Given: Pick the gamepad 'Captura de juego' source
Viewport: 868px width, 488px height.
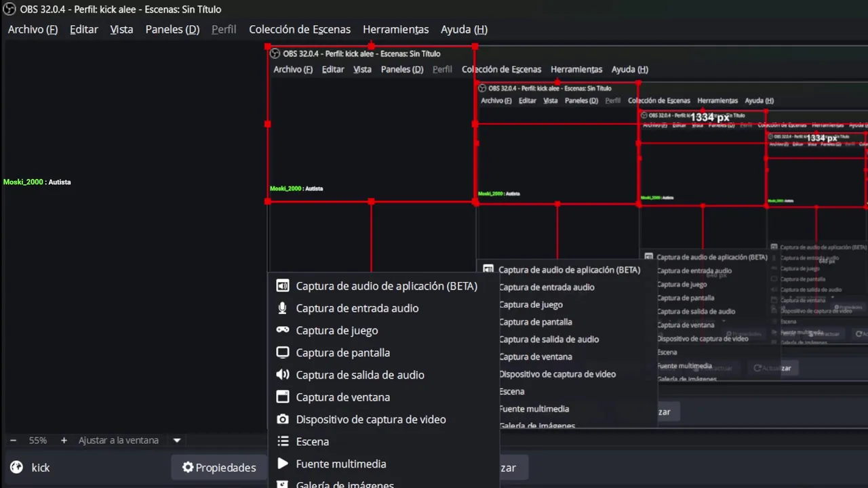Looking at the screenshot, I should pos(383,331).
